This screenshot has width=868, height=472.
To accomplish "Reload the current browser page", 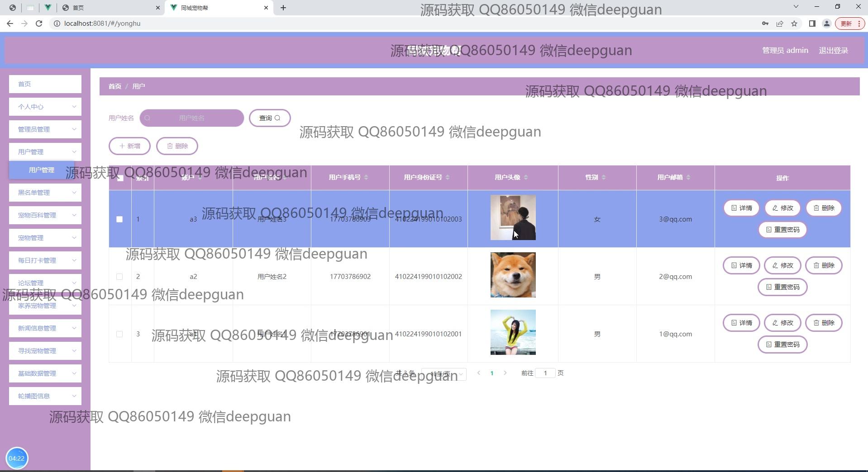I will [39, 24].
